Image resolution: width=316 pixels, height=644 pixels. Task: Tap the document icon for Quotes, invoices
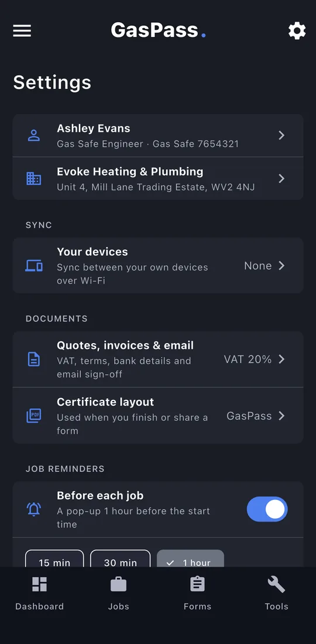[34, 359]
